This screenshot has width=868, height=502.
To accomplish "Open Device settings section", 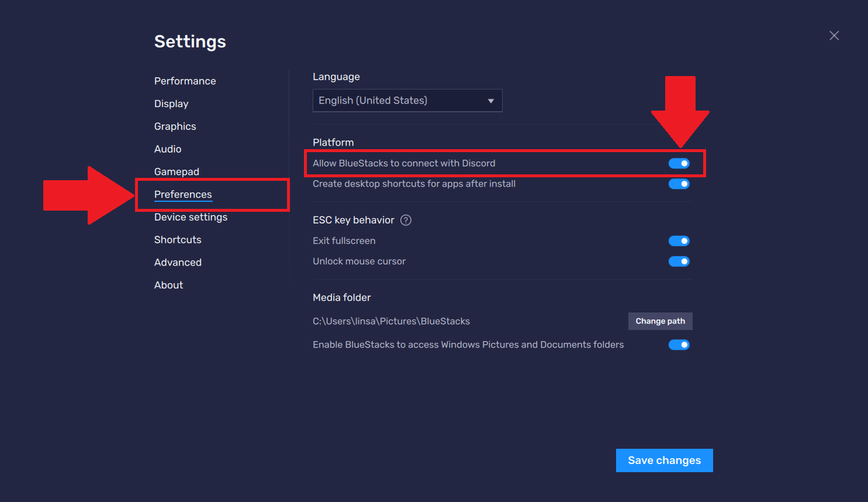I will (x=191, y=217).
